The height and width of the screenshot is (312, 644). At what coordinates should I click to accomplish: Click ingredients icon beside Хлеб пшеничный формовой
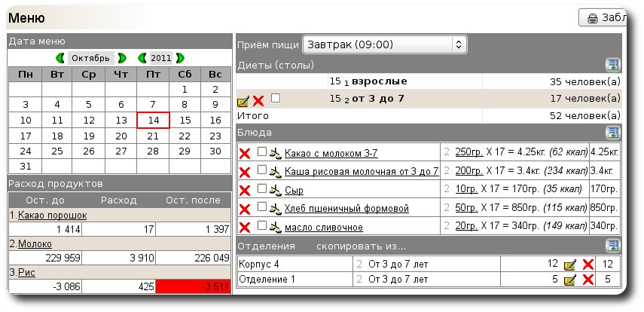click(275, 209)
